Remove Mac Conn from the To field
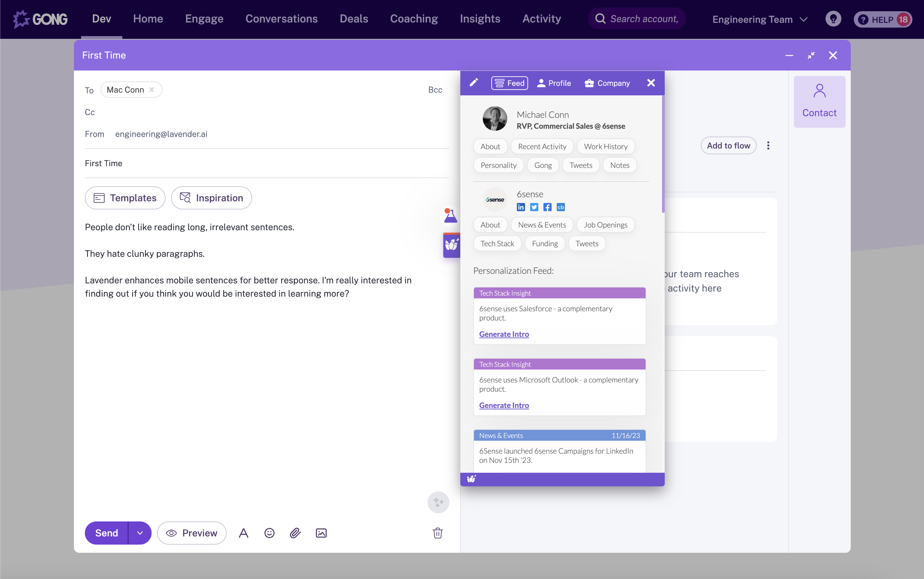Screen dimensions: 924x579 tap(152, 89)
